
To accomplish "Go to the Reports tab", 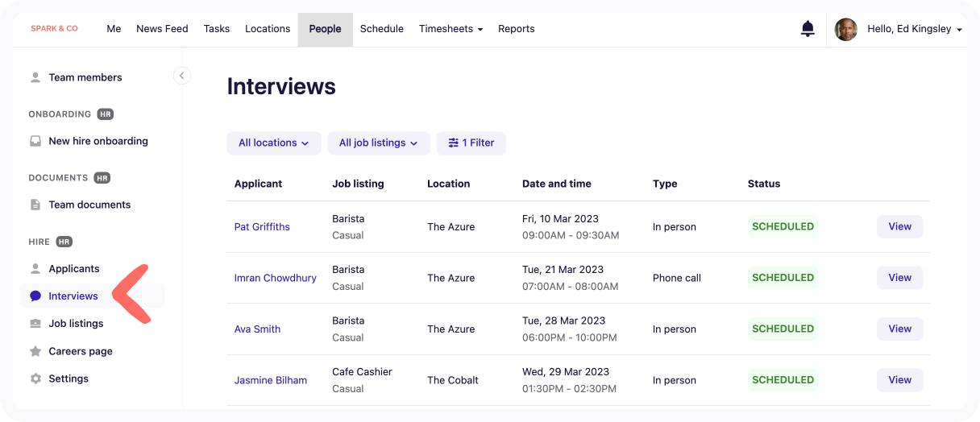I will point(516,29).
